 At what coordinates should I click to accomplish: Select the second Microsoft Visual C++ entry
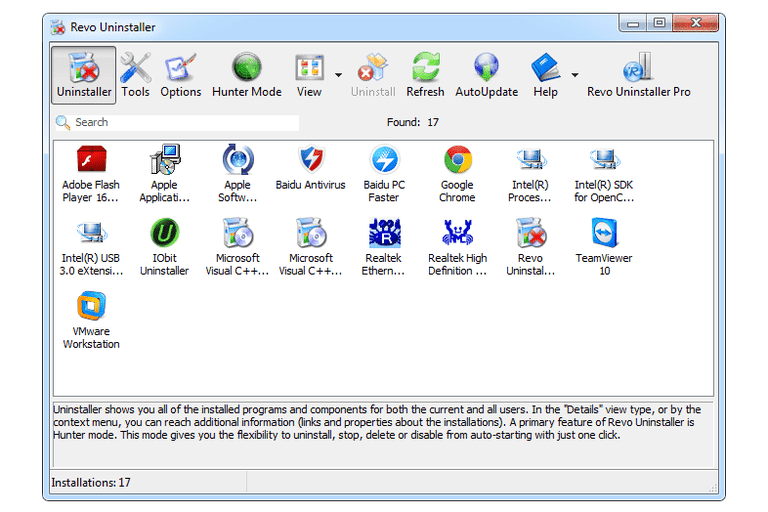[311, 247]
